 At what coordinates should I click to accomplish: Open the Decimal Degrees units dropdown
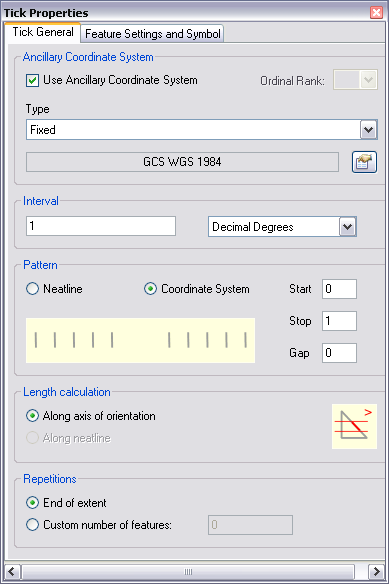click(282, 226)
